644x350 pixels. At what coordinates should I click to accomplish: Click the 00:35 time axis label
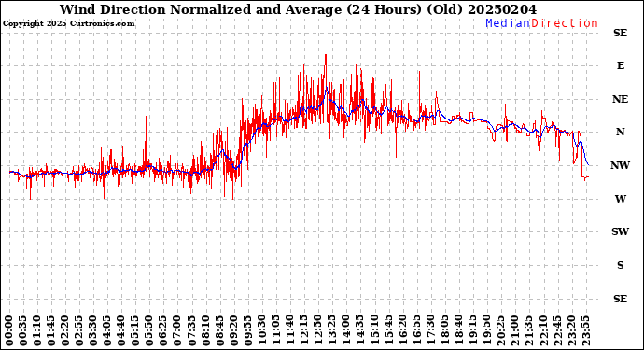tap(23, 331)
